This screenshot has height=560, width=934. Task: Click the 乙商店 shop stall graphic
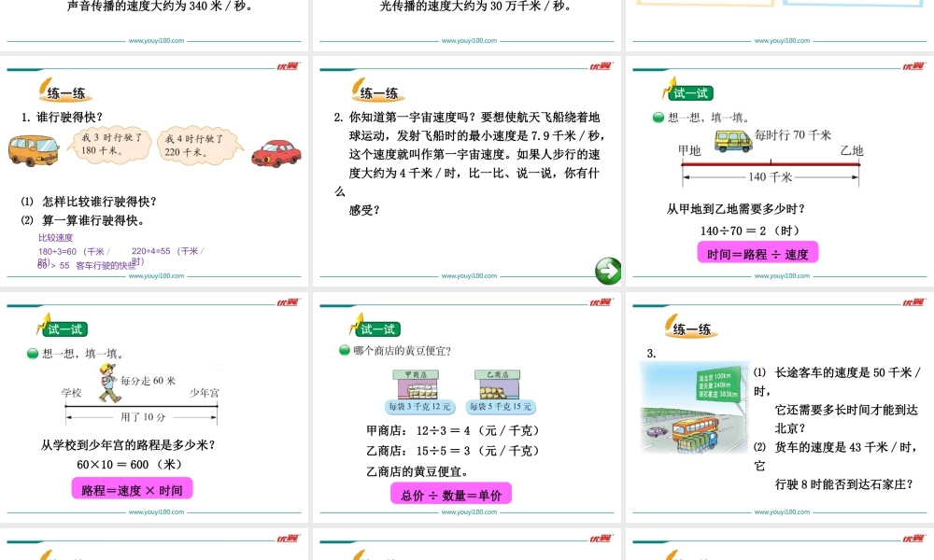[497, 385]
